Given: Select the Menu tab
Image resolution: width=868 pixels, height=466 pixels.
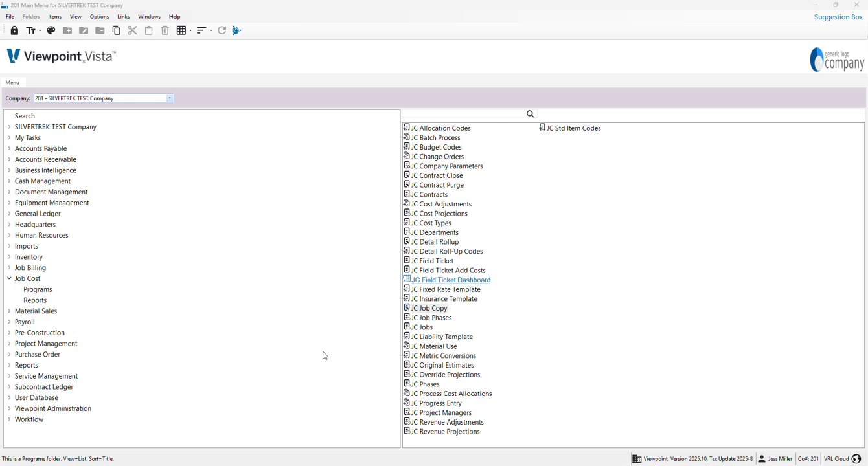Looking at the screenshot, I should click(x=12, y=82).
